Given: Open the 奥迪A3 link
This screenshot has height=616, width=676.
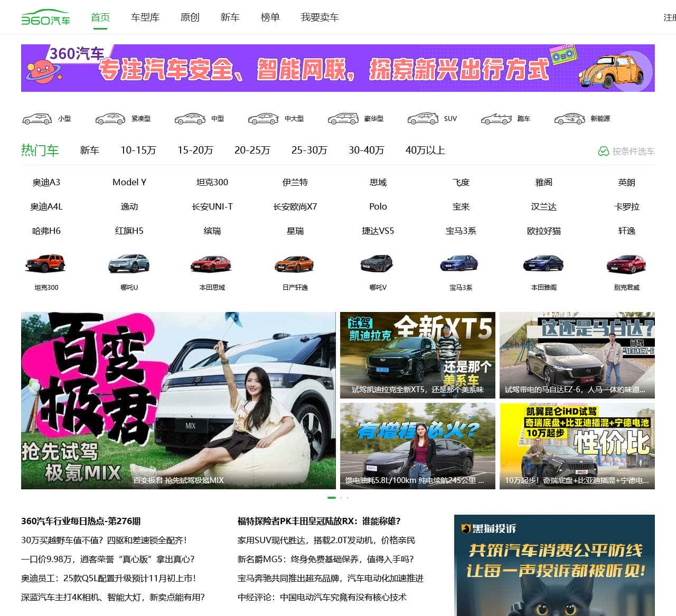Looking at the screenshot, I should (x=46, y=182).
